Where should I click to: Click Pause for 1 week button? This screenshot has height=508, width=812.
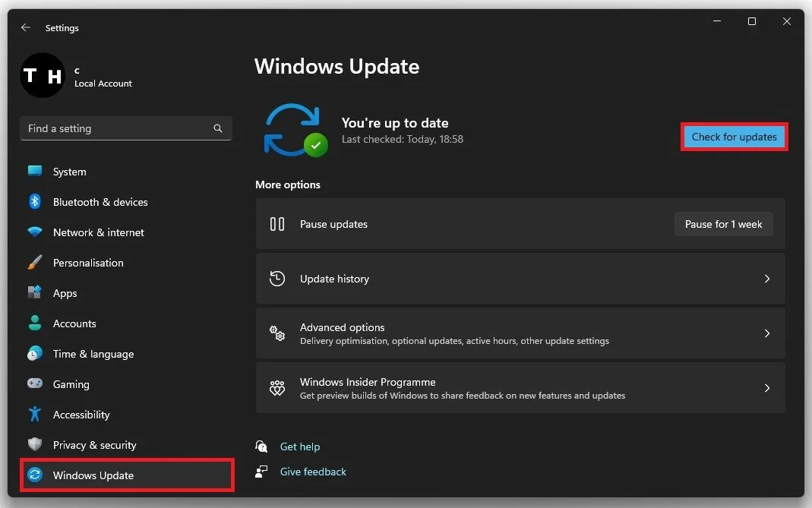coord(723,224)
